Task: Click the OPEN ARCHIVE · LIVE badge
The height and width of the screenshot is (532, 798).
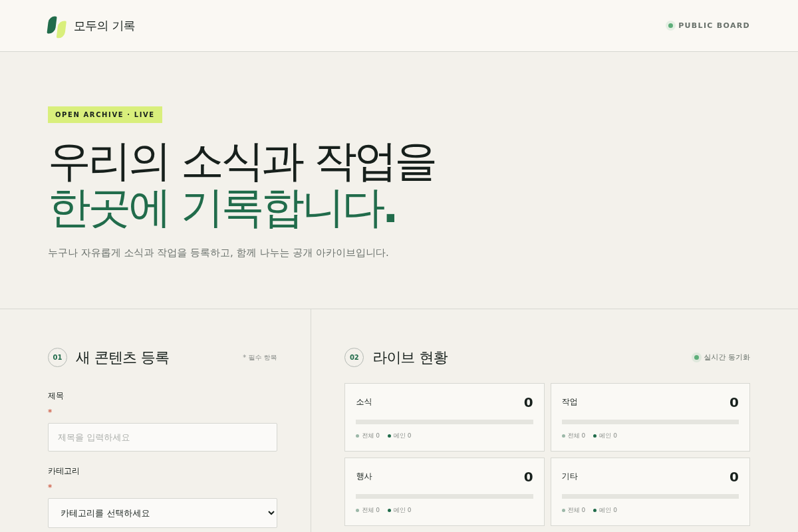Action: tap(105, 114)
